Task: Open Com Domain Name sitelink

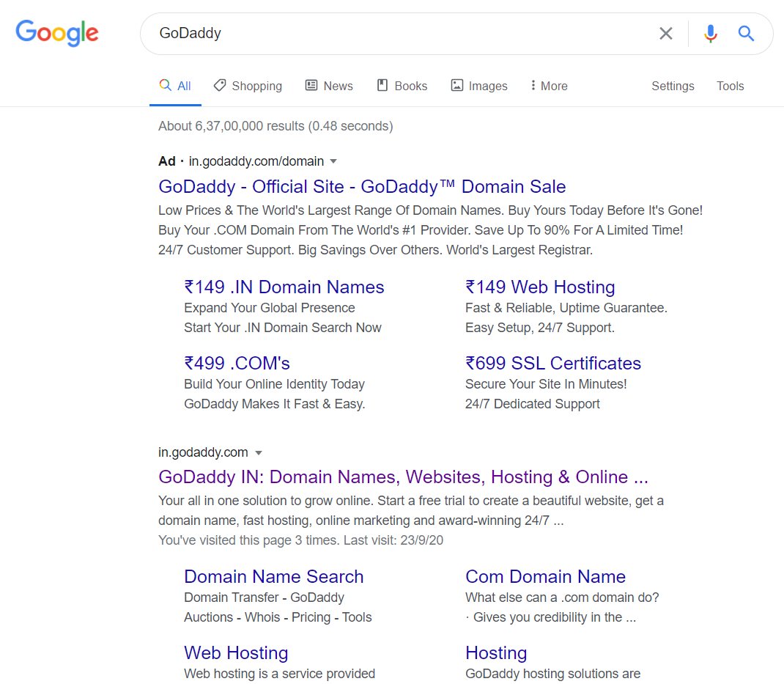Action: (545, 576)
